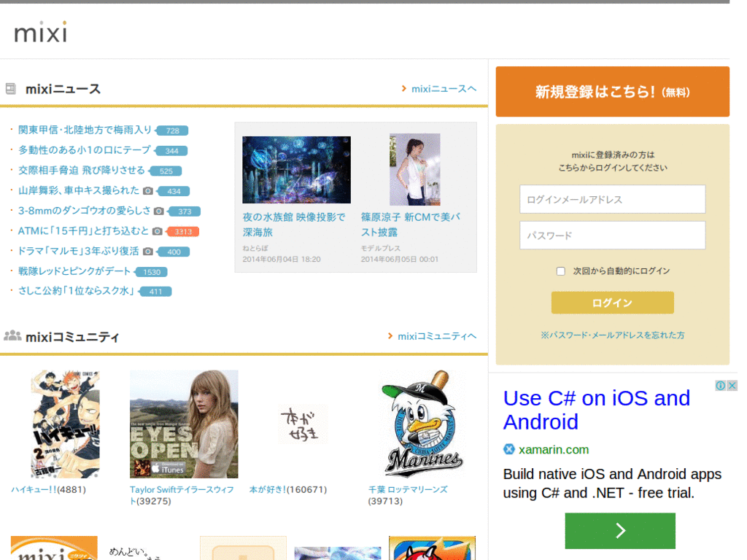Enable the 次回から自動的にログイン checkbox
Image resolution: width=747 pixels, height=560 pixels.
click(560, 271)
